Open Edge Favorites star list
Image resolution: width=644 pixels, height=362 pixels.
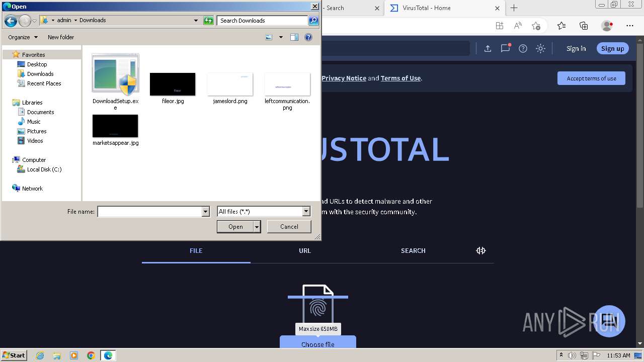(561, 26)
